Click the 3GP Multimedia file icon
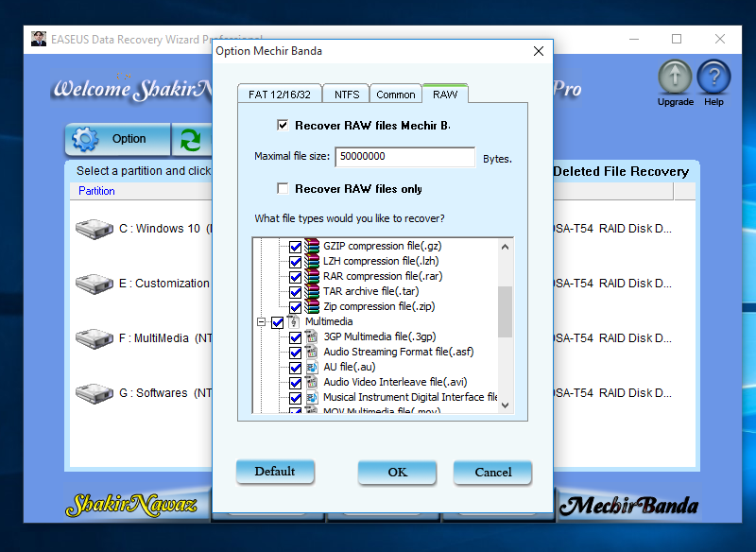Viewport: 756px width, 552px height. tap(312, 336)
